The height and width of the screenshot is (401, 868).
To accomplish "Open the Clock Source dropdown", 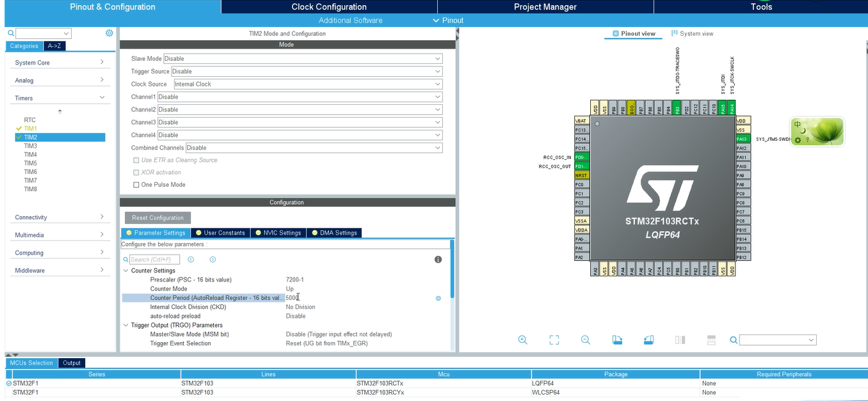I will (308, 84).
